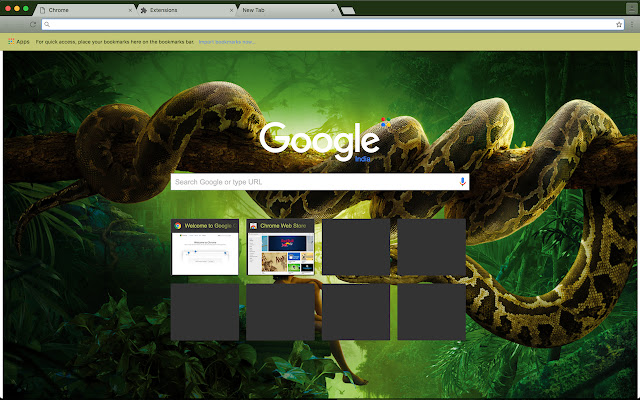
Task: Select the New Tab tab
Action: pyautogui.click(x=288, y=10)
